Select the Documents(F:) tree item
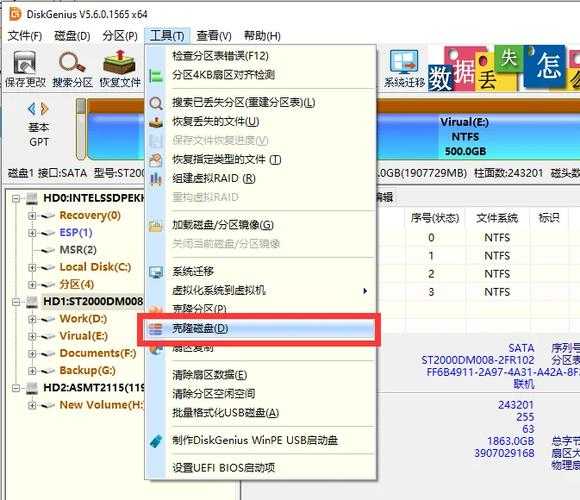580x500 pixels. [x=98, y=354]
